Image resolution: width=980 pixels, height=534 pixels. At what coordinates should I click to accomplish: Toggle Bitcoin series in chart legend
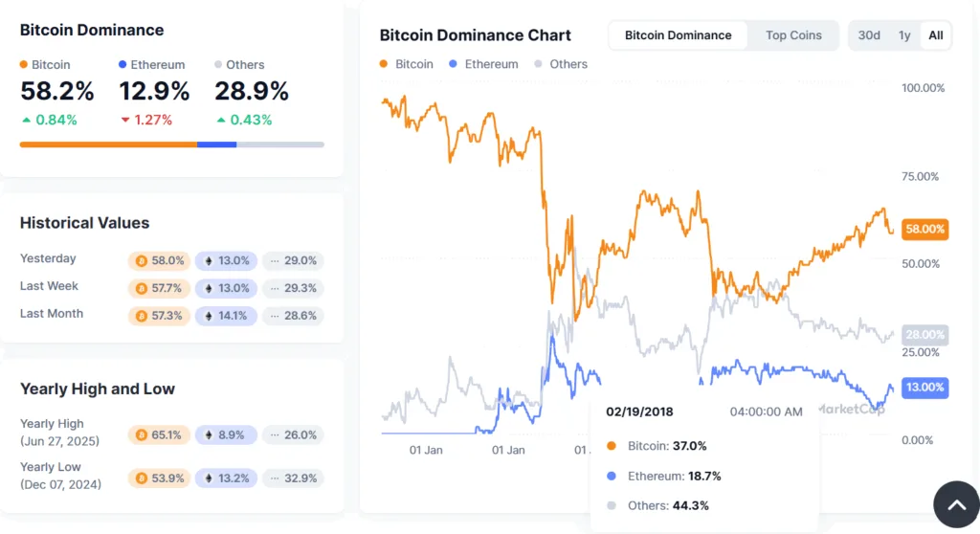tap(406, 64)
